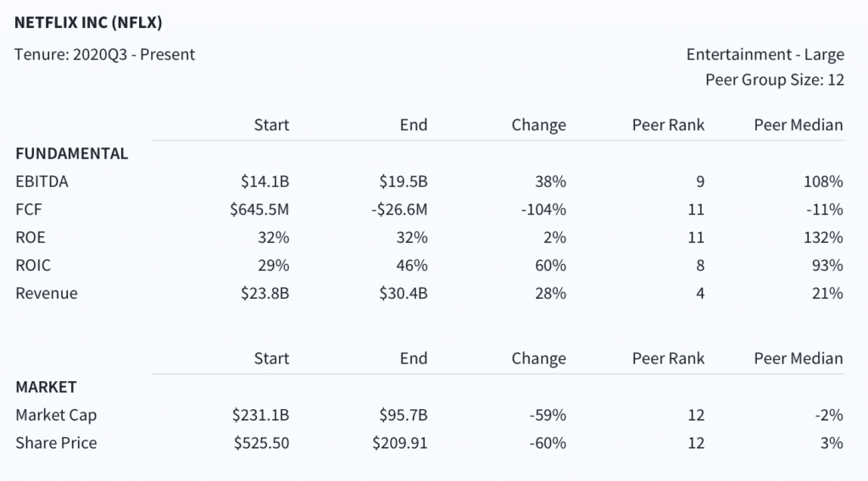Click the Fundamental table Start column header
868x481 pixels.
[x=271, y=125]
